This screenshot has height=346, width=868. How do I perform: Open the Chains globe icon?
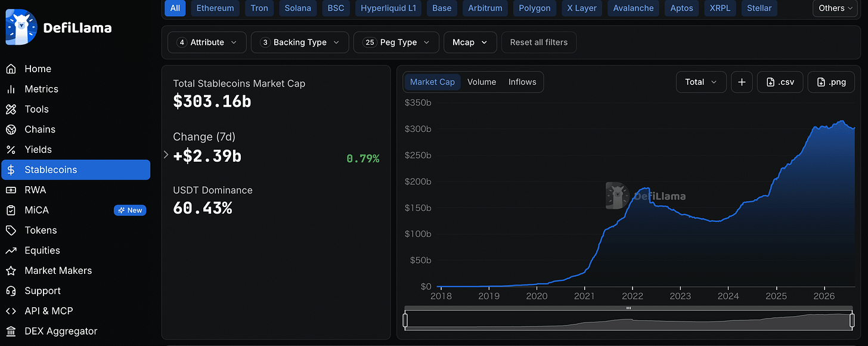pos(11,130)
